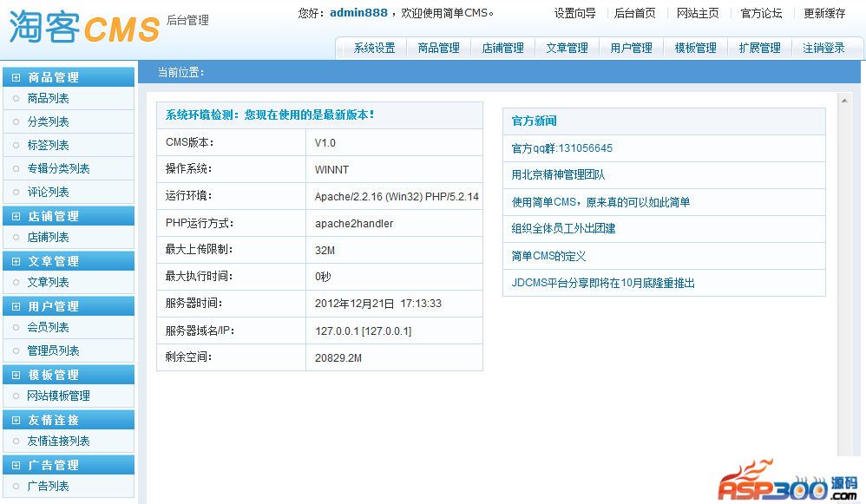Toggle the 文章管理 section plus icon
Screen dimensions: 866x504
click(16, 262)
